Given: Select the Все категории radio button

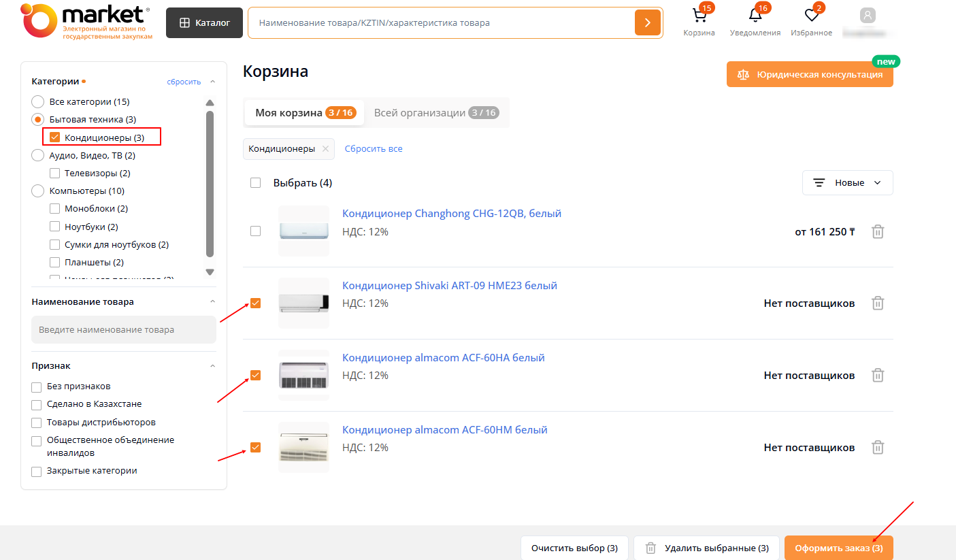Looking at the screenshot, I should click(37, 101).
